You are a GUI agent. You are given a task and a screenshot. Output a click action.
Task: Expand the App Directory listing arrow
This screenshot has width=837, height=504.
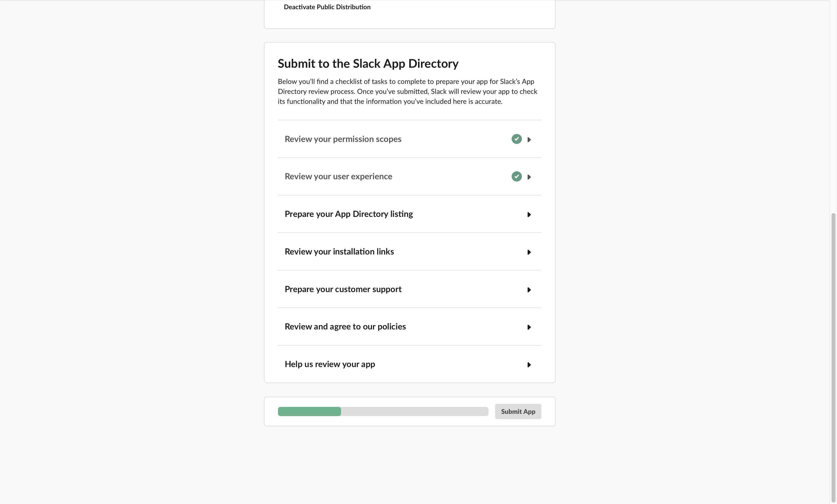(x=529, y=215)
